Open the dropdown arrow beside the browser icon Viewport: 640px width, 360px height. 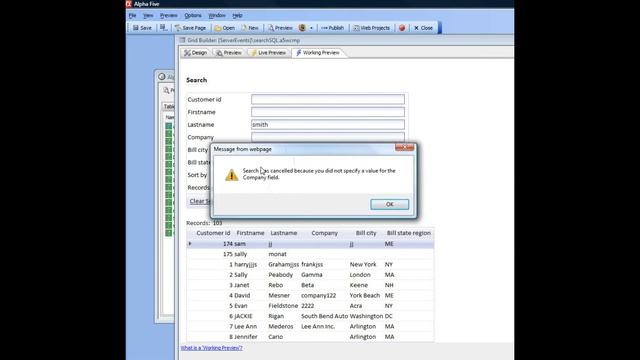click(x=311, y=28)
